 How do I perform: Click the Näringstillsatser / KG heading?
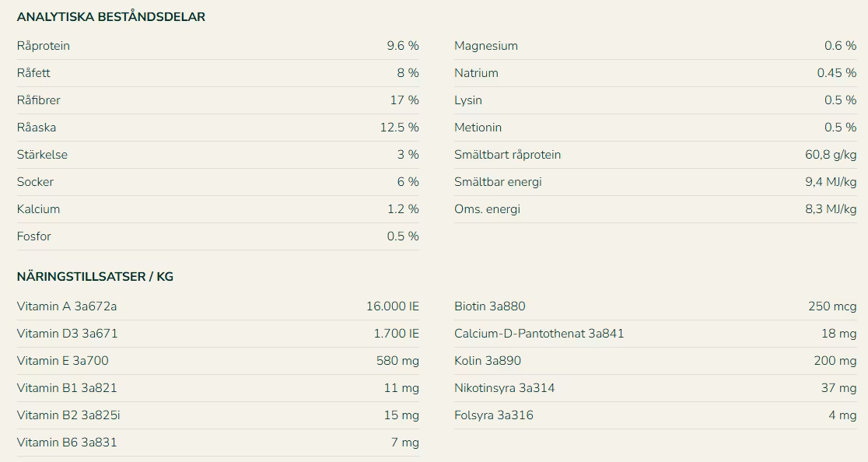pos(95,276)
